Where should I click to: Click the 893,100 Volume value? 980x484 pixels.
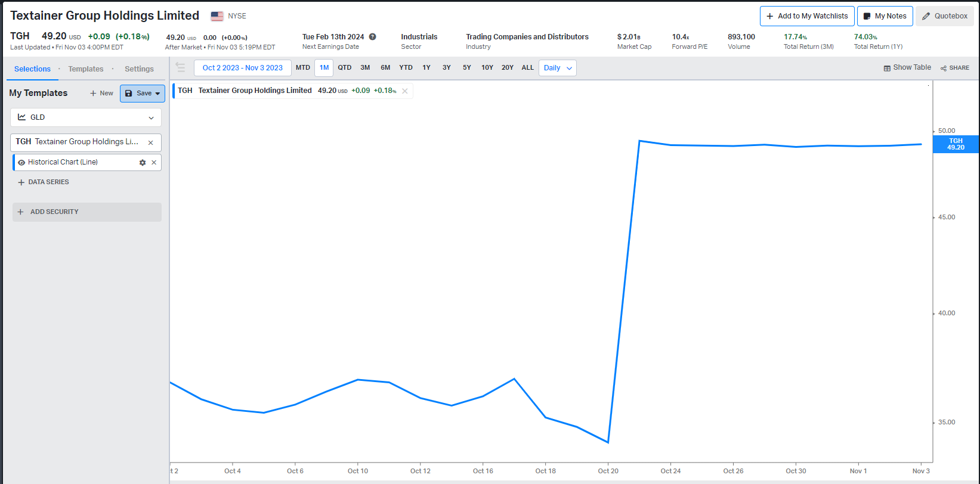click(x=741, y=37)
